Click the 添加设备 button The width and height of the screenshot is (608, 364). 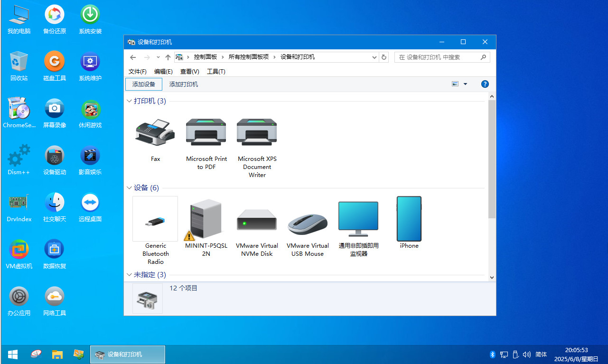pyautogui.click(x=144, y=84)
